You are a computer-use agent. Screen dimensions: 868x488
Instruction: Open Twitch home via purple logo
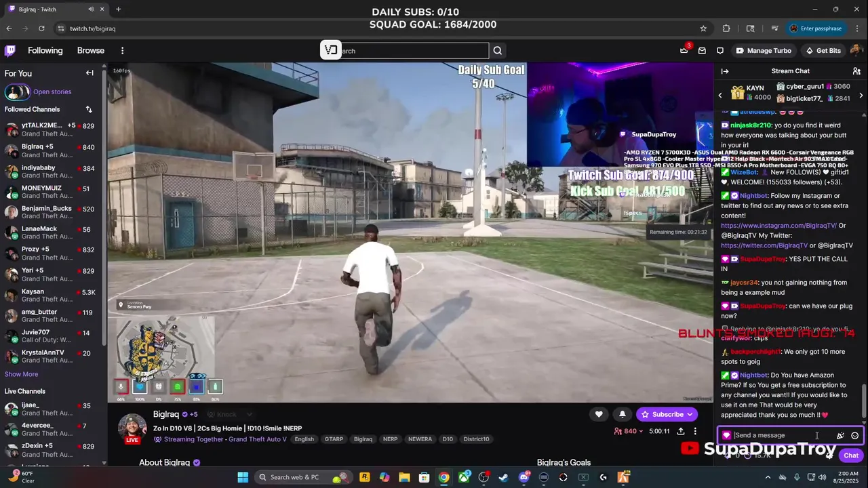[9, 51]
